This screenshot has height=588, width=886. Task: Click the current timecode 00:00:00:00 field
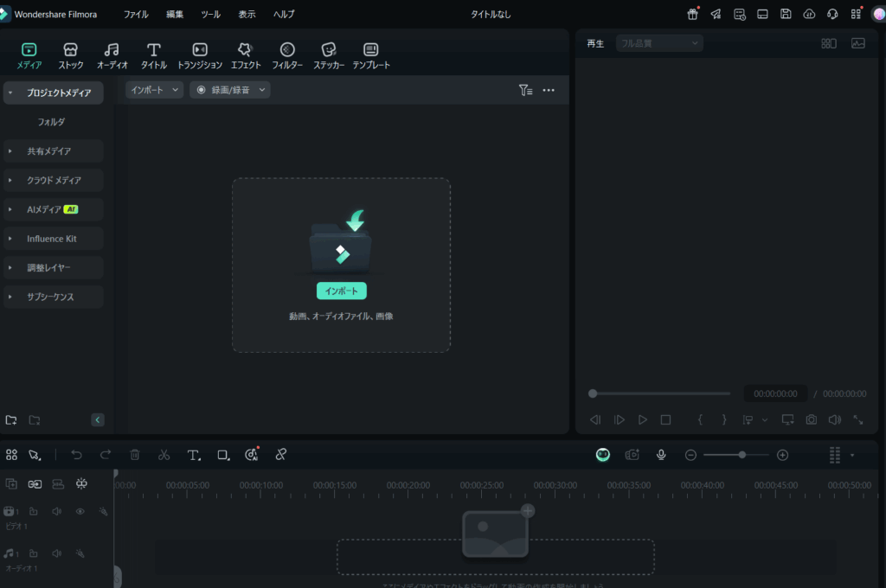tap(775, 393)
